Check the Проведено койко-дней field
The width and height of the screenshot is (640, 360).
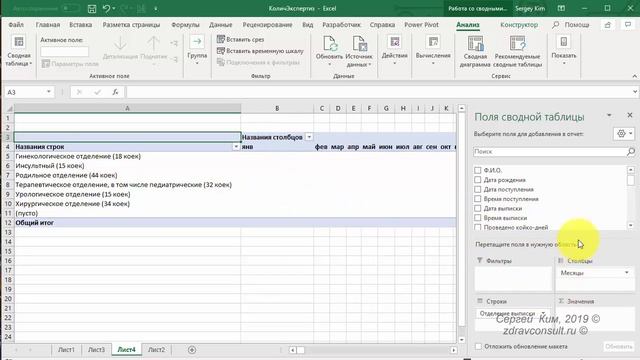[478, 227]
